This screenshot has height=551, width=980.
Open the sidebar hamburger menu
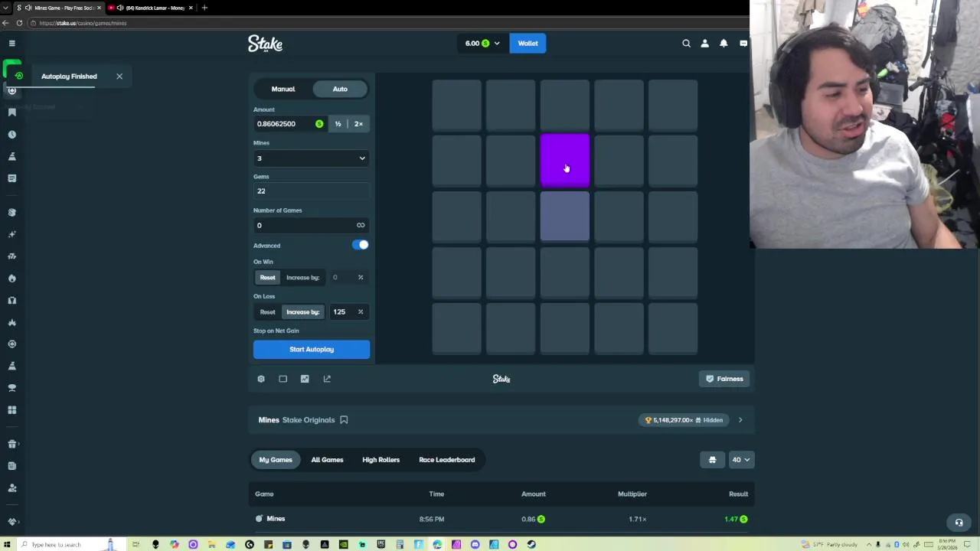click(11, 44)
